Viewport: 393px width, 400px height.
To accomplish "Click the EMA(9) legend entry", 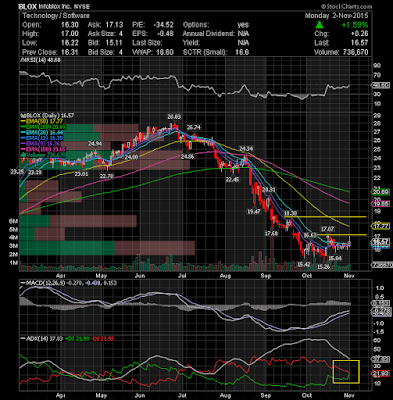I will click(x=41, y=144).
